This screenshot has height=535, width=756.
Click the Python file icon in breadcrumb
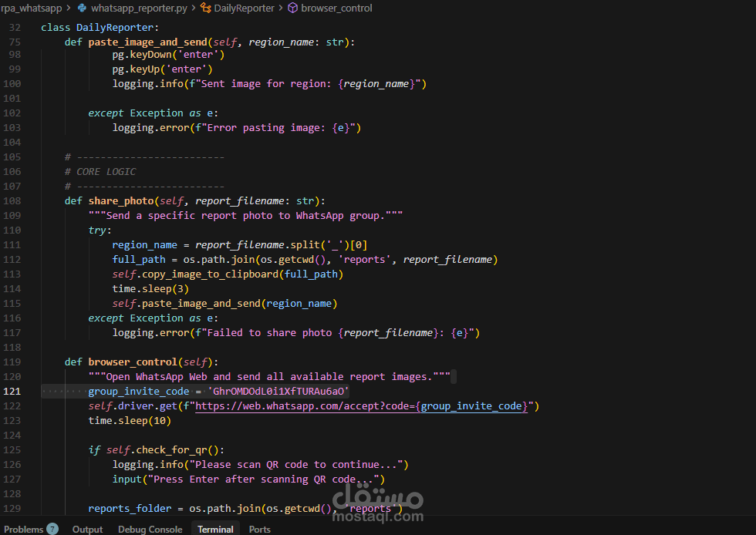coord(83,8)
